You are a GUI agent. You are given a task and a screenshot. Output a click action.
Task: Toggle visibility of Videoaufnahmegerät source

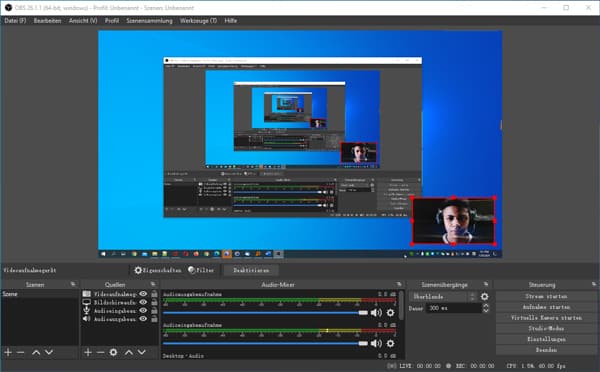pyautogui.click(x=143, y=294)
